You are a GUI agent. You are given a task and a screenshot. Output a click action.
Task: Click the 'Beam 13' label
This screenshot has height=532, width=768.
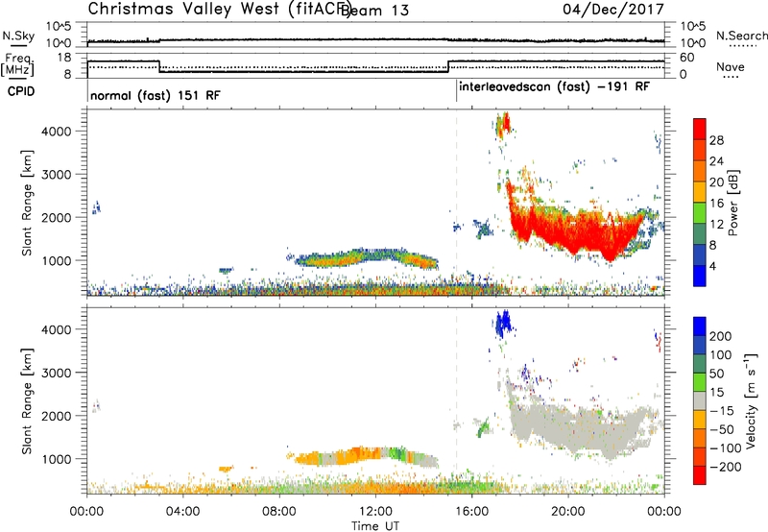tap(375, 11)
